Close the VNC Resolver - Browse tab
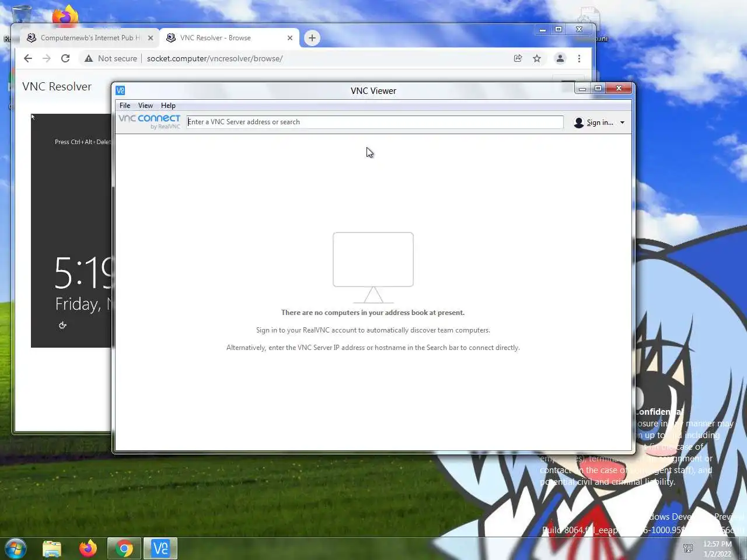The image size is (747, 560). pos(290,38)
